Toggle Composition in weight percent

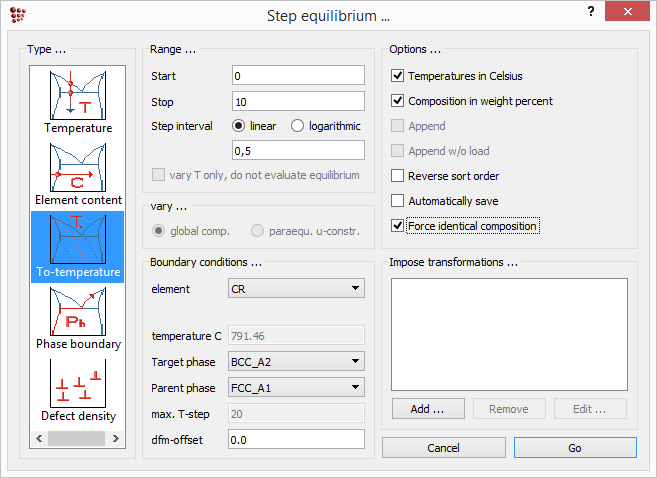tap(398, 101)
